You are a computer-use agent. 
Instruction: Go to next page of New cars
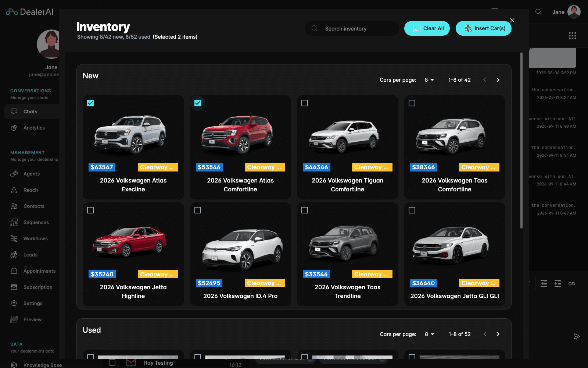coord(498,80)
